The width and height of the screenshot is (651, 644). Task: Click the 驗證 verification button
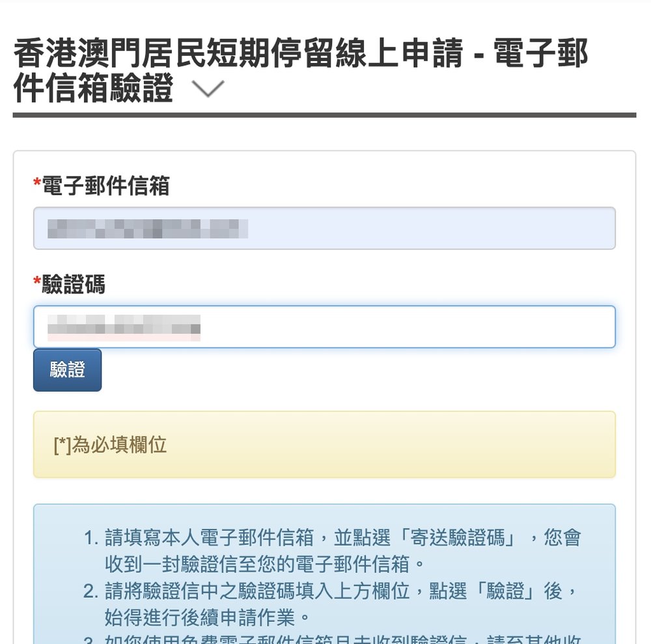click(x=67, y=369)
